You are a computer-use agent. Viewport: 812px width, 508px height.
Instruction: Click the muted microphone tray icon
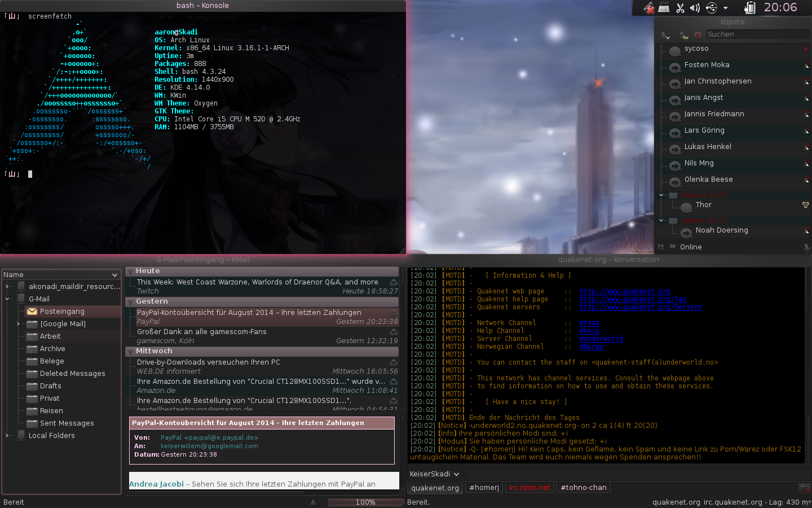point(650,8)
